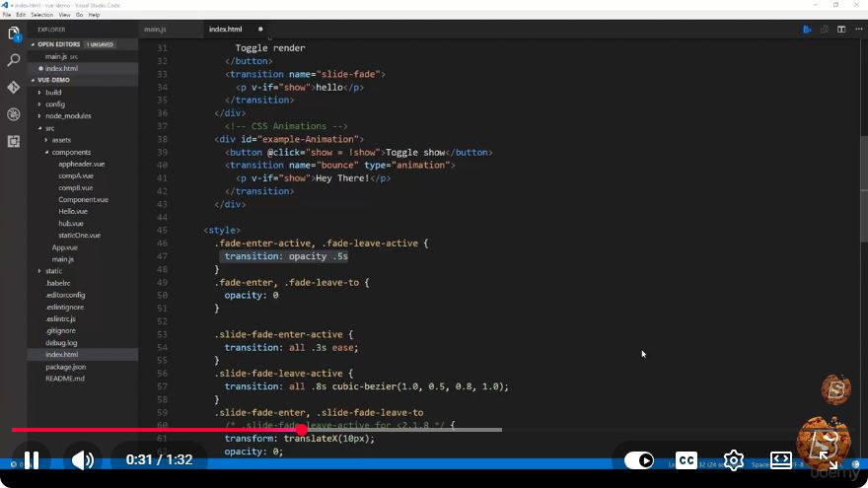Click the red video progress bar
Image resolution: width=868 pixels, height=488 pixels.
click(x=157, y=430)
